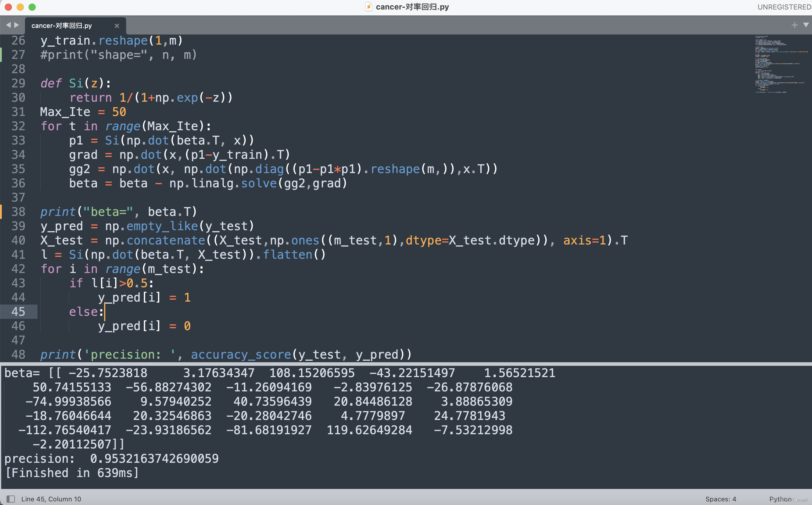Click the commented '#print("shape=", n, m)' line
This screenshot has height=505, width=812.
tap(119, 55)
